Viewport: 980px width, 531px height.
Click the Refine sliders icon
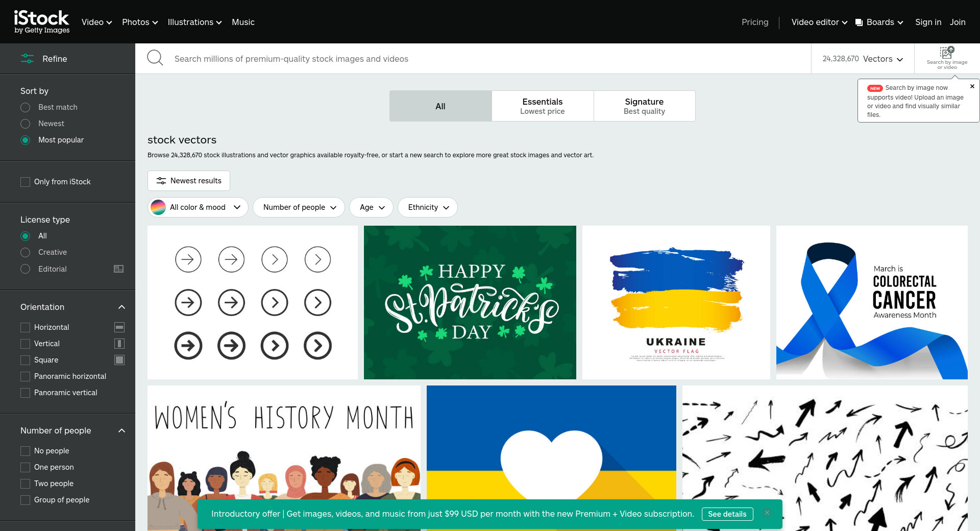pyautogui.click(x=28, y=59)
